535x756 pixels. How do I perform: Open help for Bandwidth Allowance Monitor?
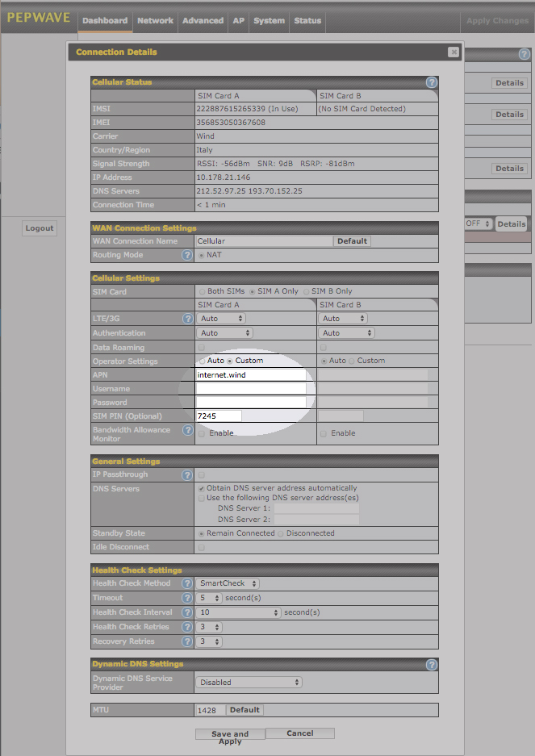click(x=187, y=430)
